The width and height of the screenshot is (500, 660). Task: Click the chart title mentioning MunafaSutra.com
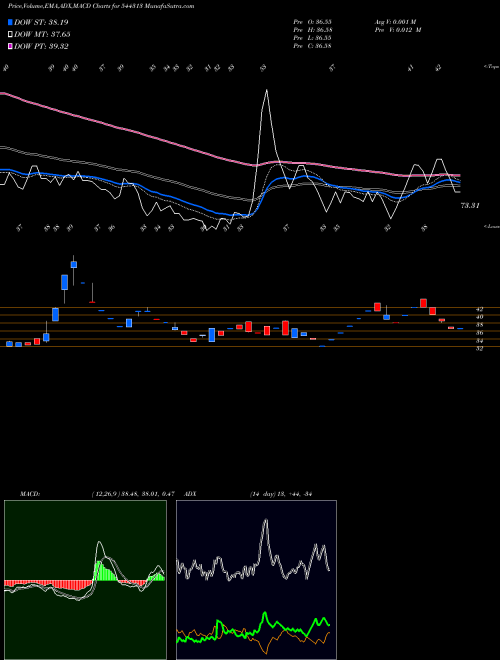point(101,6)
